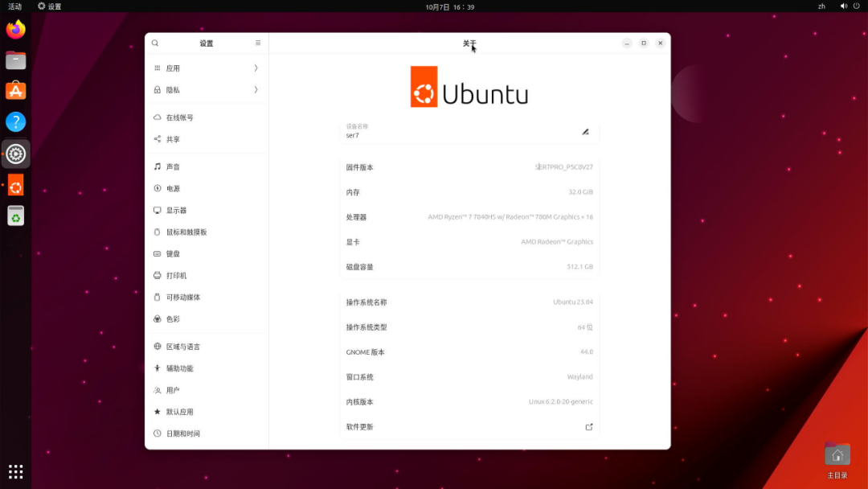The height and width of the screenshot is (489, 868).
Task: Click 活动 in the top bar
Action: [15, 6]
